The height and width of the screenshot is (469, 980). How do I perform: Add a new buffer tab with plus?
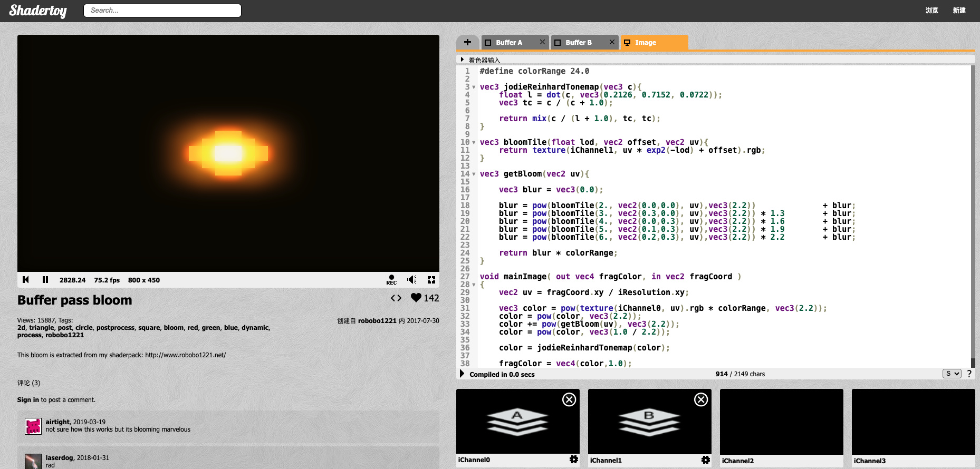click(x=467, y=42)
